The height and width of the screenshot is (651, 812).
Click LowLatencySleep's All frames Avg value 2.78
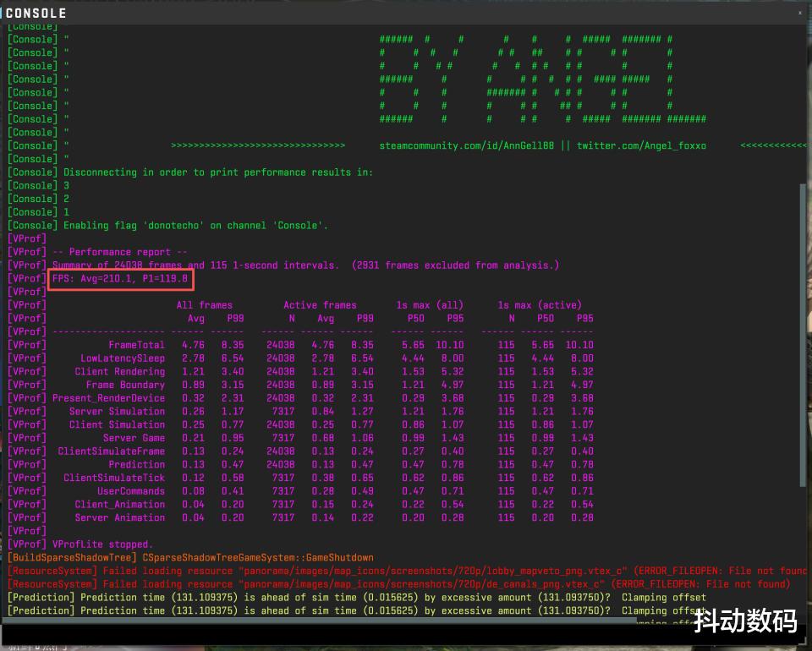pos(193,358)
